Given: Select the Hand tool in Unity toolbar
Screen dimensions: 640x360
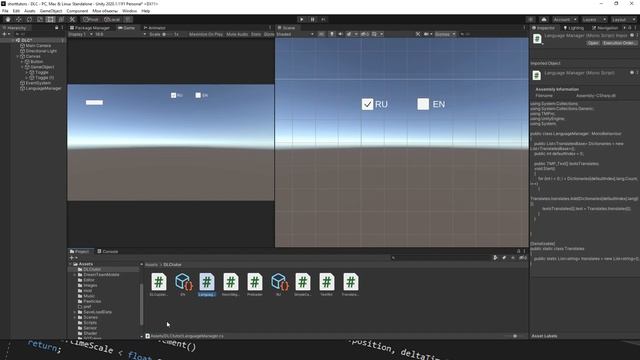Looking at the screenshot, I should pos(8,19).
